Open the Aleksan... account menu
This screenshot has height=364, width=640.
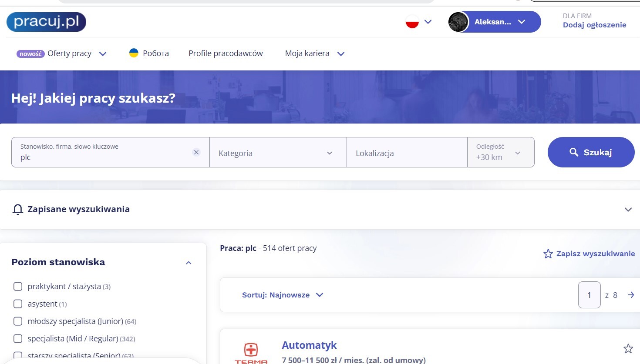click(495, 22)
